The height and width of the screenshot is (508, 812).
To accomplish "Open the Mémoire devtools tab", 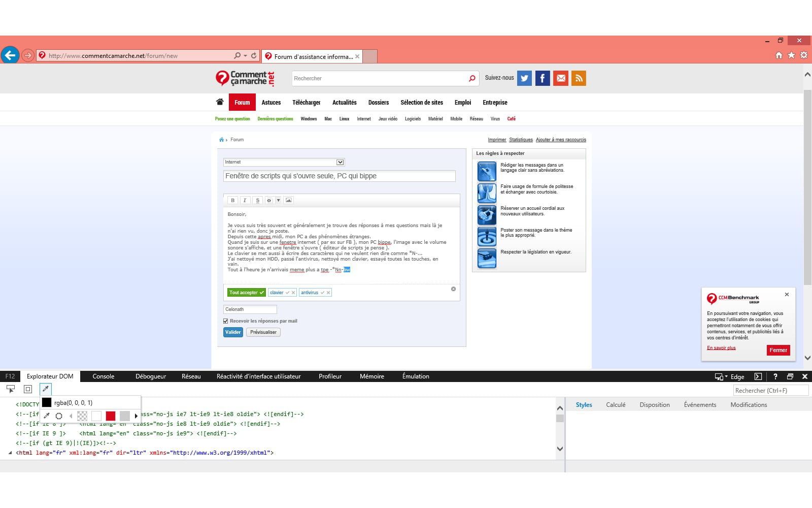I will pyautogui.click(x=372, y=376).
